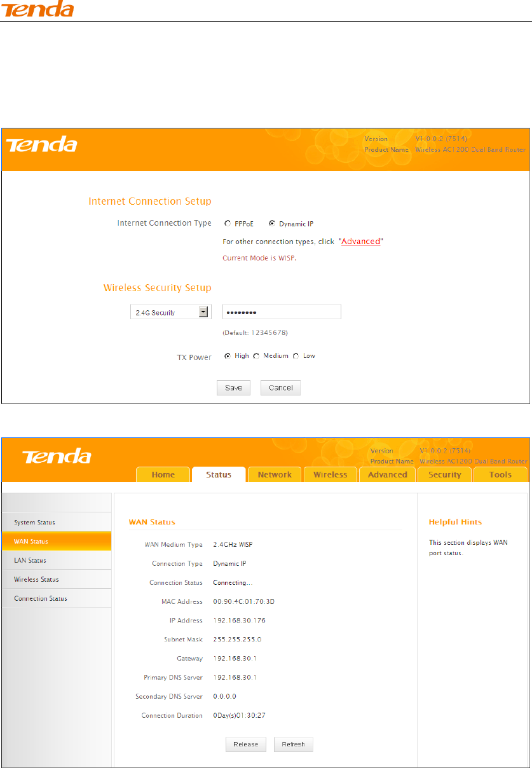This screenshot has width=532, height=768.
Task: Click the IP address value 192.168.30.176
Action: (239, 621)
